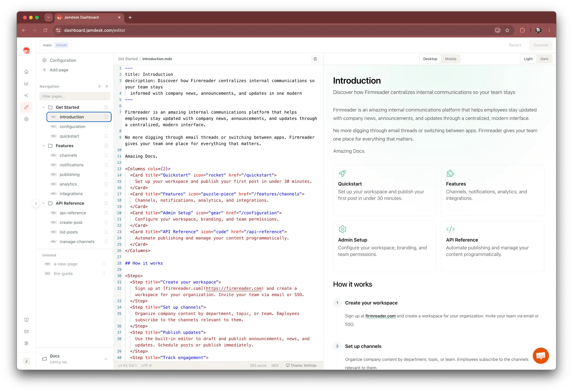Open the chat support bubble

(541, 355)
